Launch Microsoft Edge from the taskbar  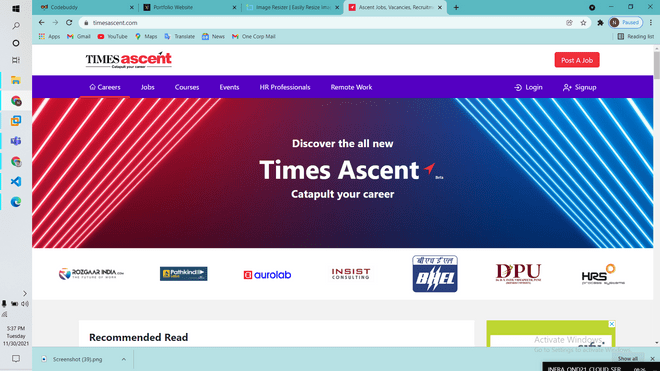pos(16,202)
